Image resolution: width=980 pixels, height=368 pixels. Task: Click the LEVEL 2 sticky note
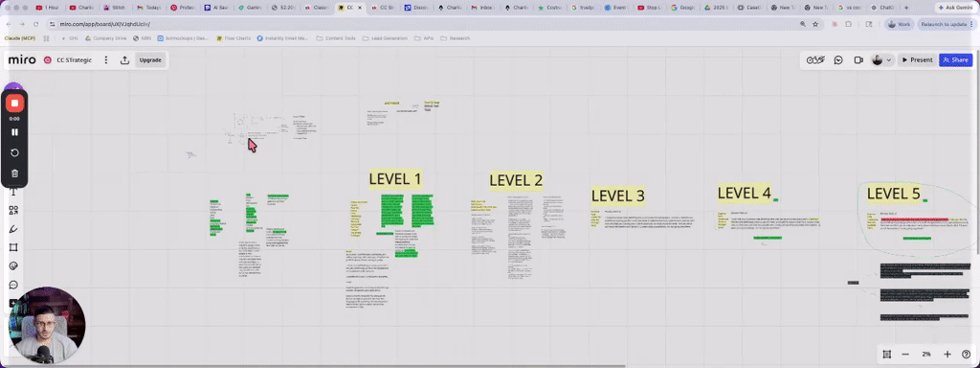click(516, 180)
